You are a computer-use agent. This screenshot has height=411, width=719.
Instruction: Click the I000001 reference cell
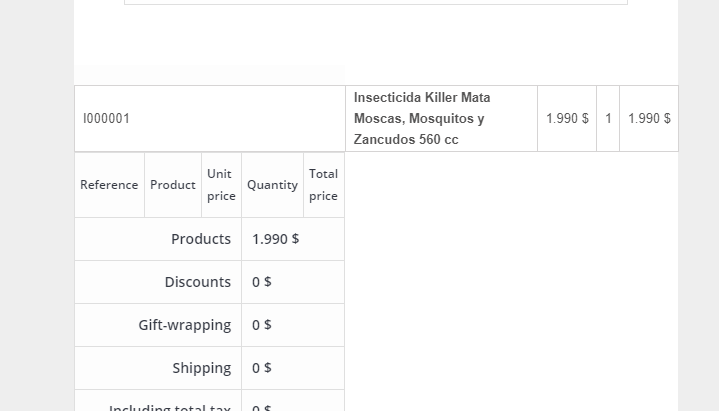(107, 118)
